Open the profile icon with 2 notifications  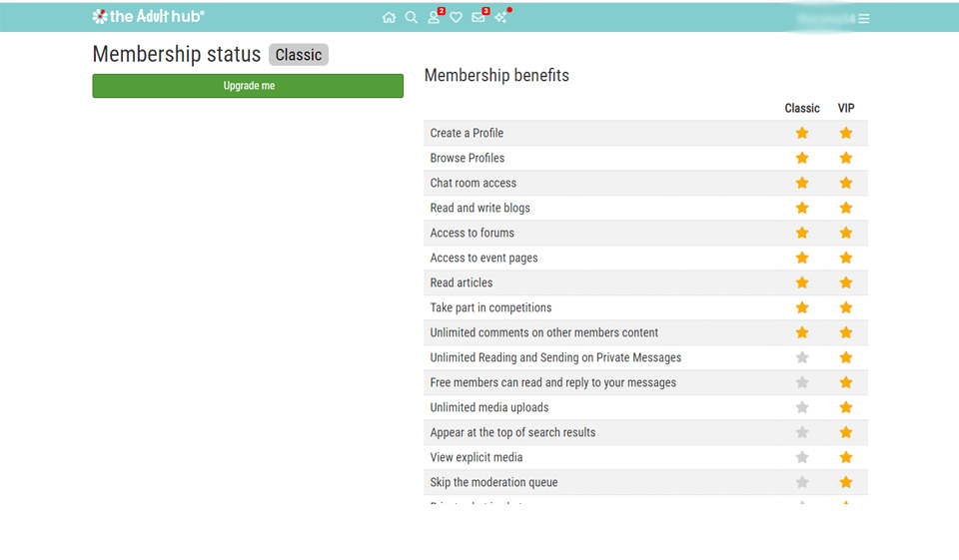434,18
